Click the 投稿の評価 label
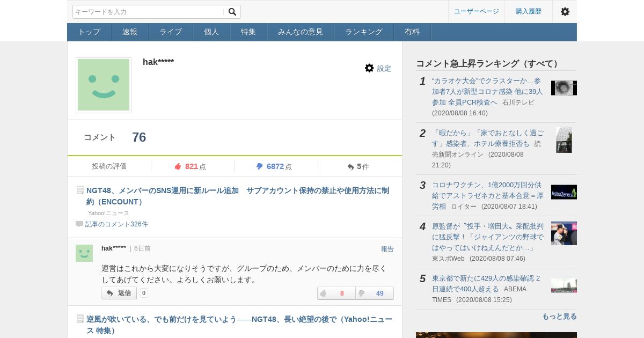 click(x=109, y=166)
